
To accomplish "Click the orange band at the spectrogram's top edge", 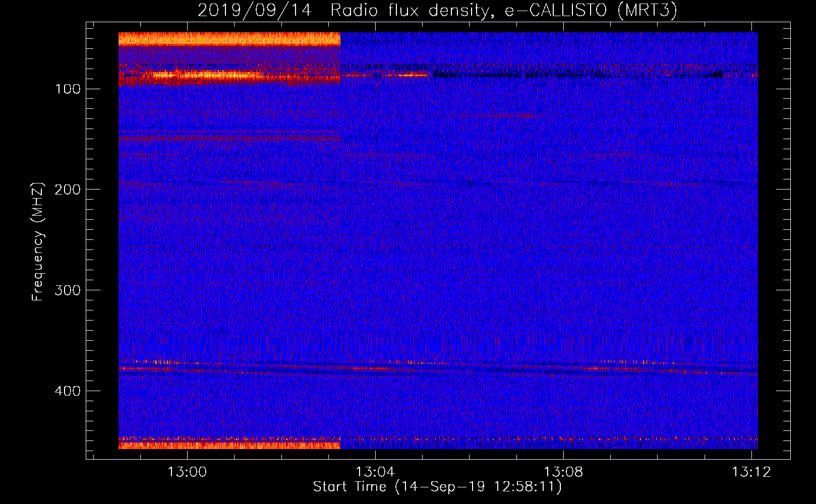I will (x=229, y=39).
